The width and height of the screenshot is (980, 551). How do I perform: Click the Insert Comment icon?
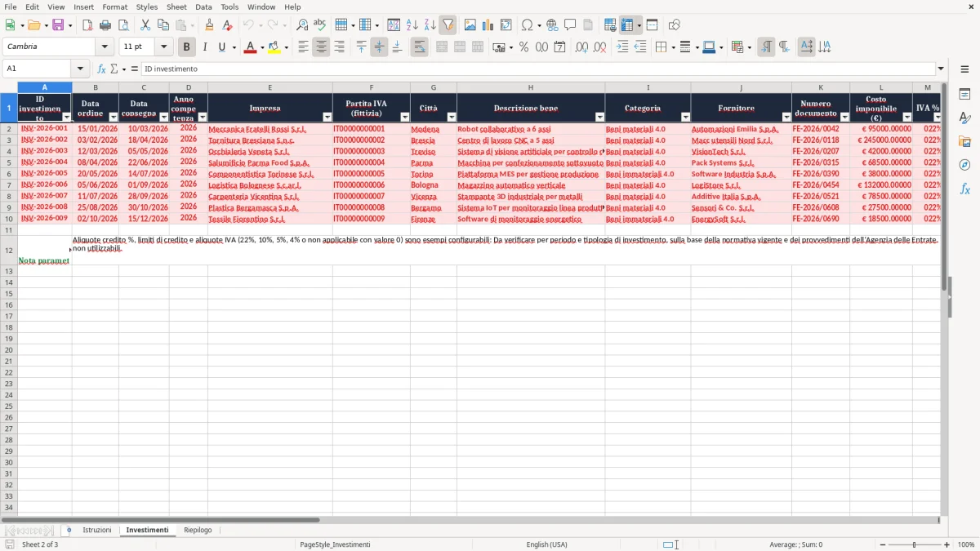(x=570, y=25)
